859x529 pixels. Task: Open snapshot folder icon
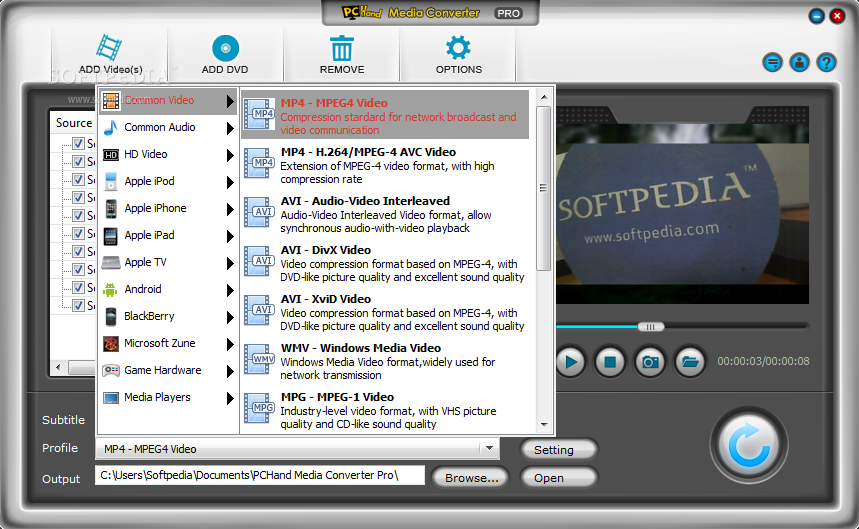(690, 361)
